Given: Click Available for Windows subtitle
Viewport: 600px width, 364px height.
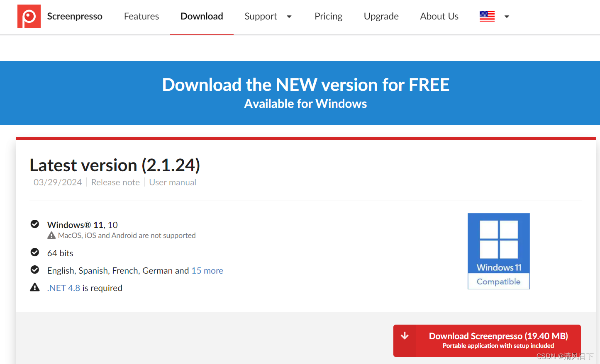Looking at the screenshot, I should point(306,104).
